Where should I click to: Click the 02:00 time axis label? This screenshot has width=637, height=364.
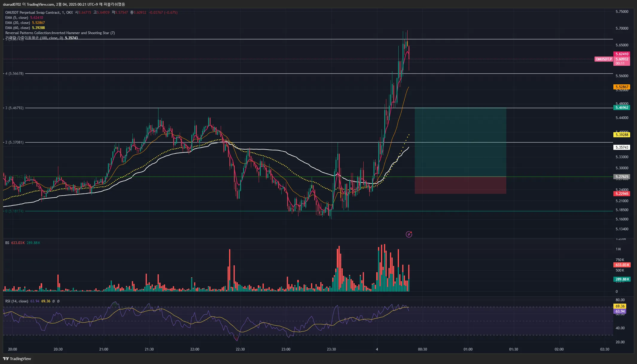(x=559, y=349)
